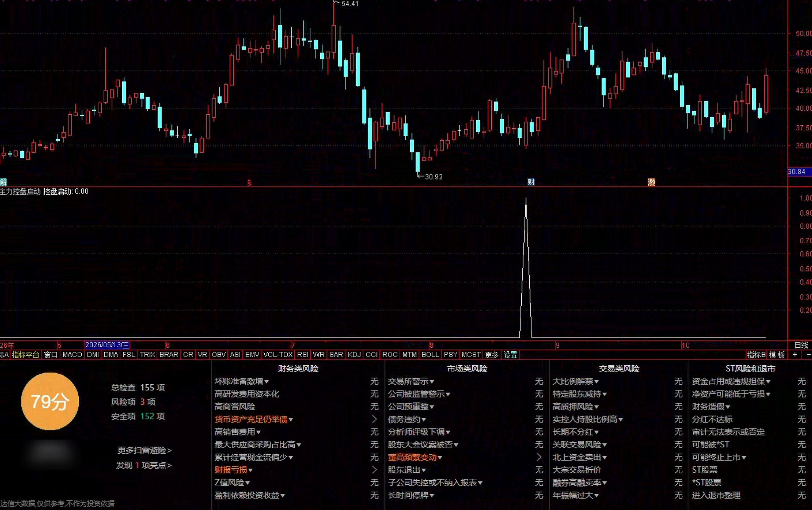Open the 发现1项亮点 link
This screenshot has width=812, height=510.
tap(144, 465)
